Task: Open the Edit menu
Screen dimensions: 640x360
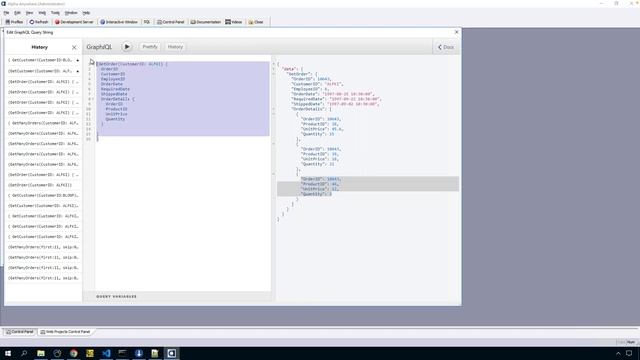Action: (17, 13)
